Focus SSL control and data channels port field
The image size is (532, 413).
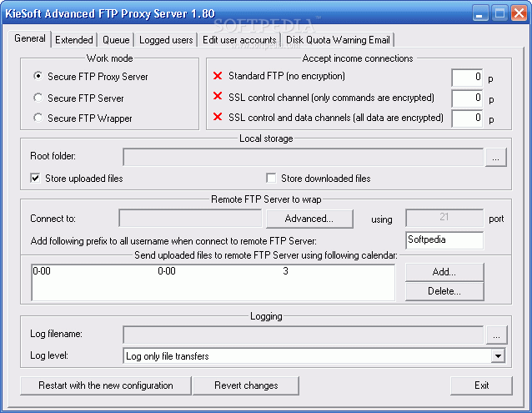(x=467, y=118)
